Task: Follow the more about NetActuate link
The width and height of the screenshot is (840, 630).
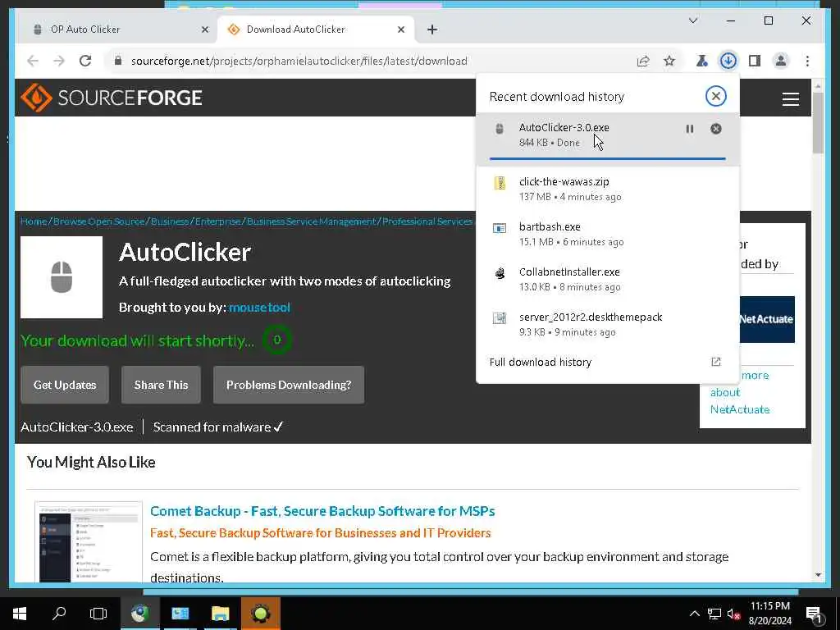Action: (x=740, y=392)
